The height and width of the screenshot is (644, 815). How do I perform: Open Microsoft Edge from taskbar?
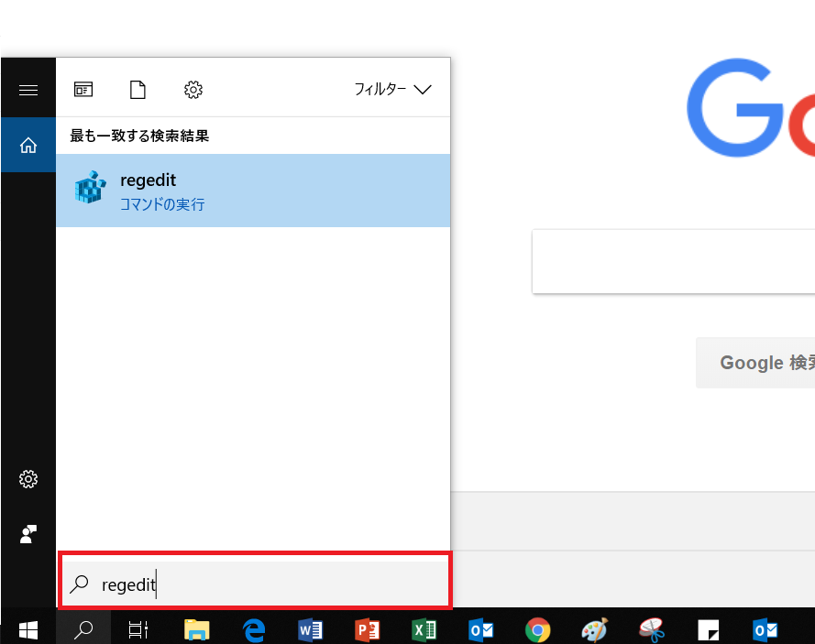point(254,630)
